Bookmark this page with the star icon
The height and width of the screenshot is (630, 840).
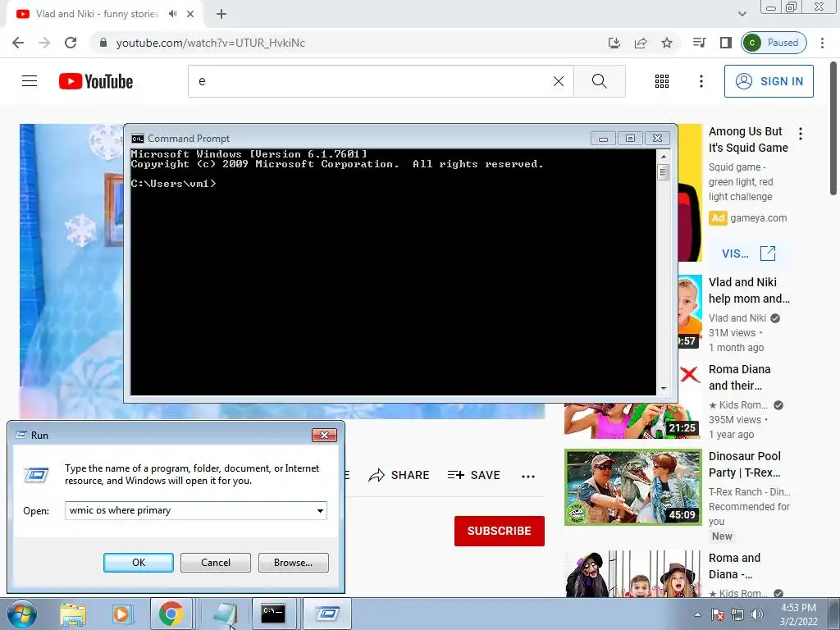tap(666, 43)
